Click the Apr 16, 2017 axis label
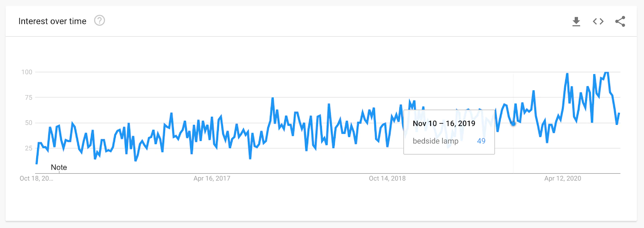Viewport: 644px width, 228px height. tap(212, 178)
